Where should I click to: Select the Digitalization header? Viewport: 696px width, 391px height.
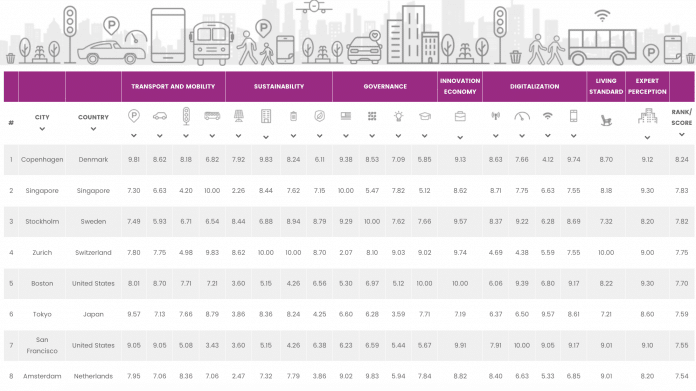534,87
